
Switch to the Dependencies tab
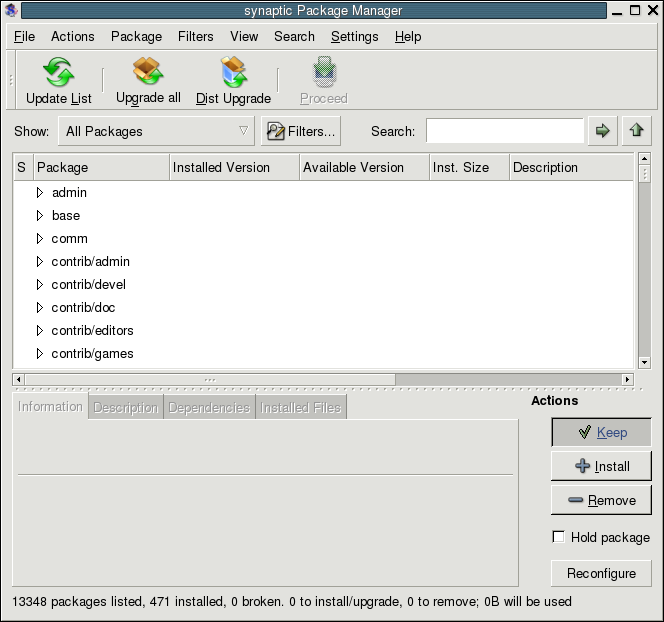(x=209, y=407)
